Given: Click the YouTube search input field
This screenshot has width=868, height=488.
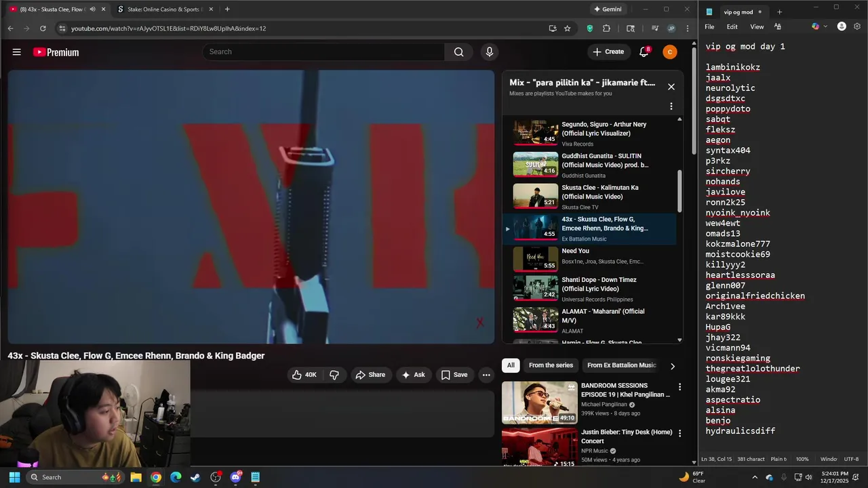Looking at the screenshot, I should [x=324, y=52].
